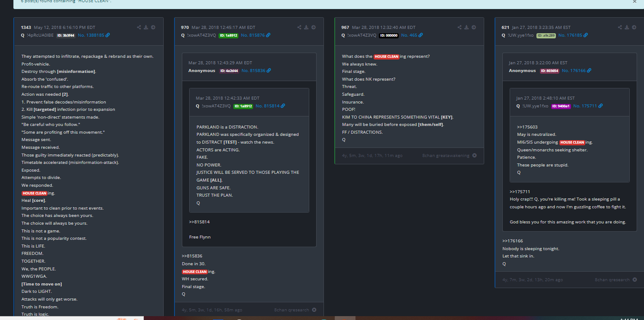Click the HOUSE CLEAN highlight in post 1343
Image resolution: width=644 pixels, height=320 pixels.
tap(34, 193)
